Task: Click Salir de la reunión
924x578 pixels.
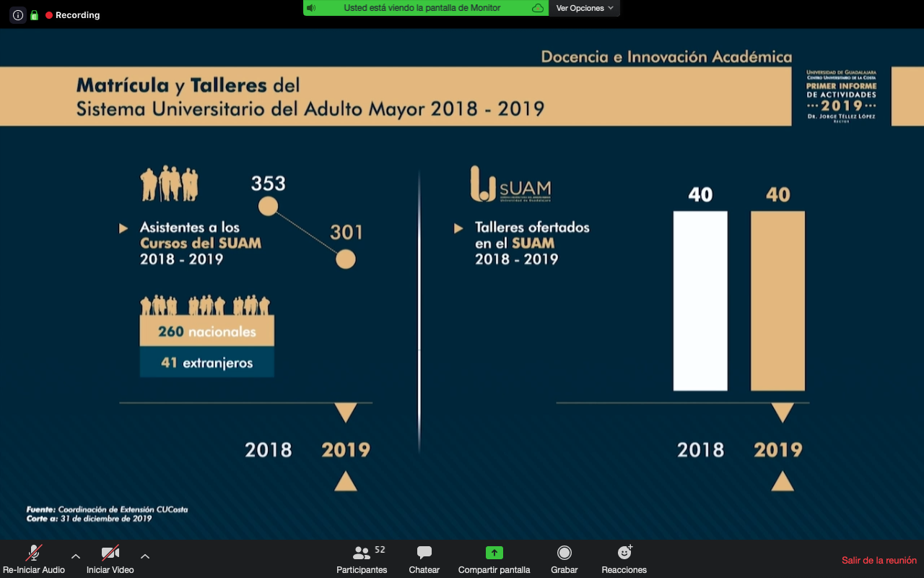Action: pos(879,561)
